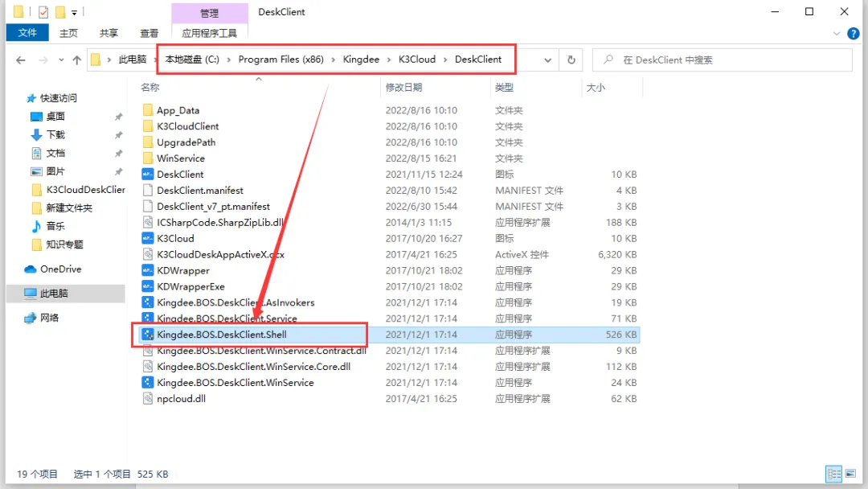
Task: Click the ICSharpCode.SharpZipLib.dll file icon
Action: point(147,223)
